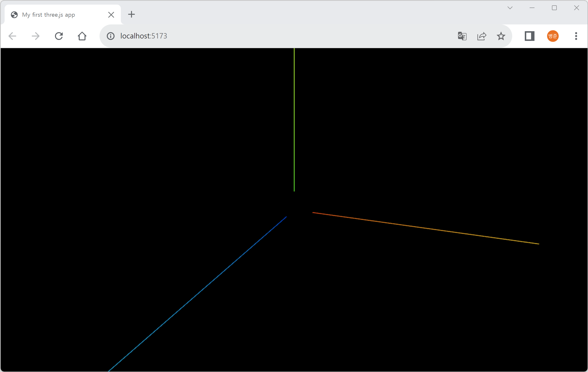Open Google Translate for this page

462,36
